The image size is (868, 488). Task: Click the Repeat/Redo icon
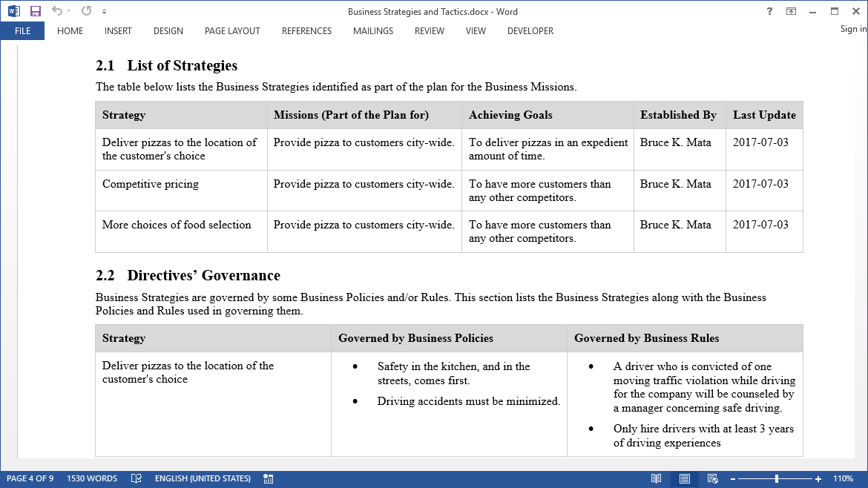(x=86, y=11)
